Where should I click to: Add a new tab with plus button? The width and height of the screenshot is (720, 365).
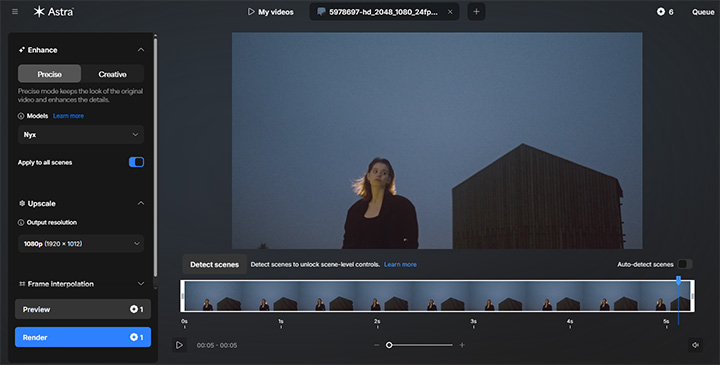(476, 12)
